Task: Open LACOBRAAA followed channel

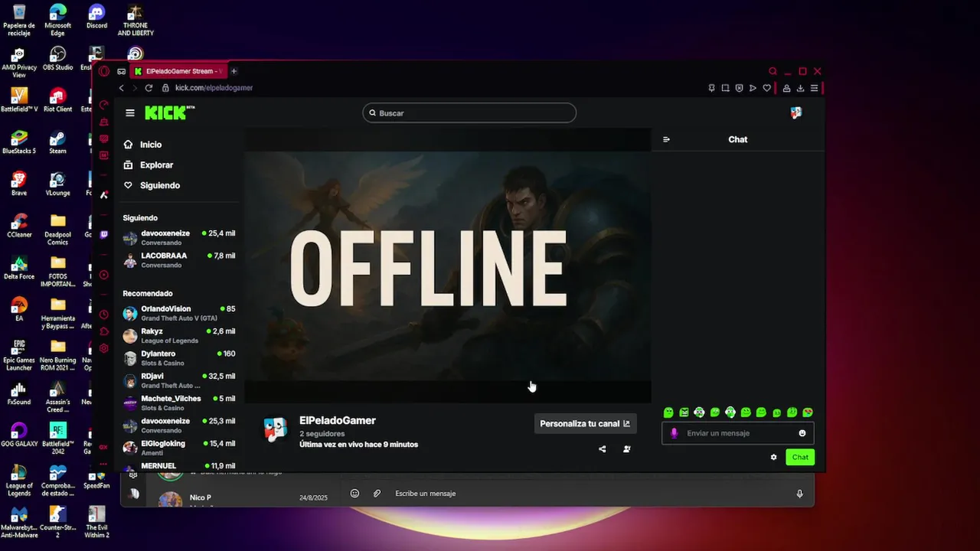Action: [x=179, y=259]
